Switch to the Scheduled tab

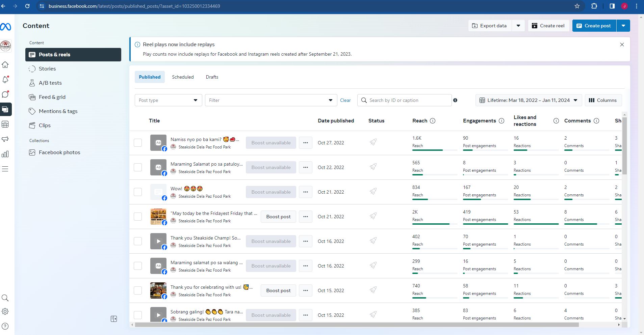183,77
